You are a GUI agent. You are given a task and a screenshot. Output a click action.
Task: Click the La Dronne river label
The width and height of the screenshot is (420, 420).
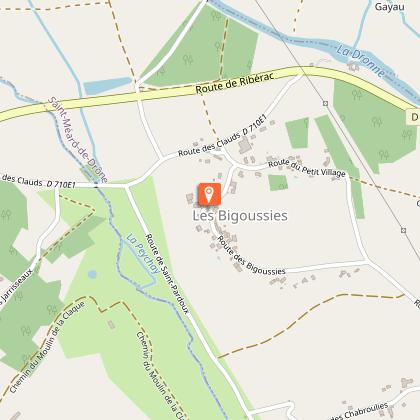coord(361,61)
